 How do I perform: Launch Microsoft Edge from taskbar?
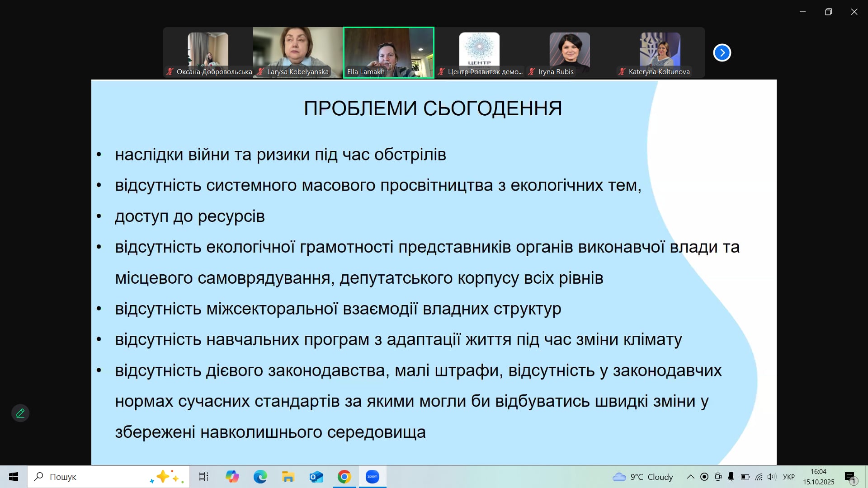pos(260,477)
